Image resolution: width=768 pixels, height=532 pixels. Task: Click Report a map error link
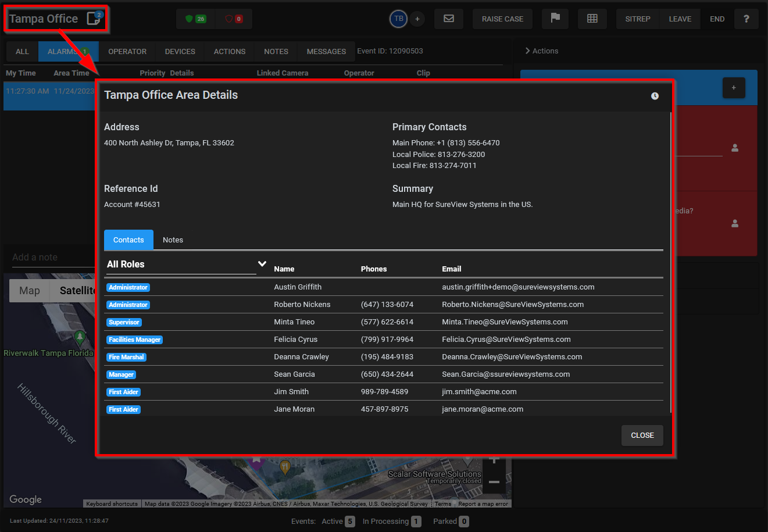pos(483,504)
